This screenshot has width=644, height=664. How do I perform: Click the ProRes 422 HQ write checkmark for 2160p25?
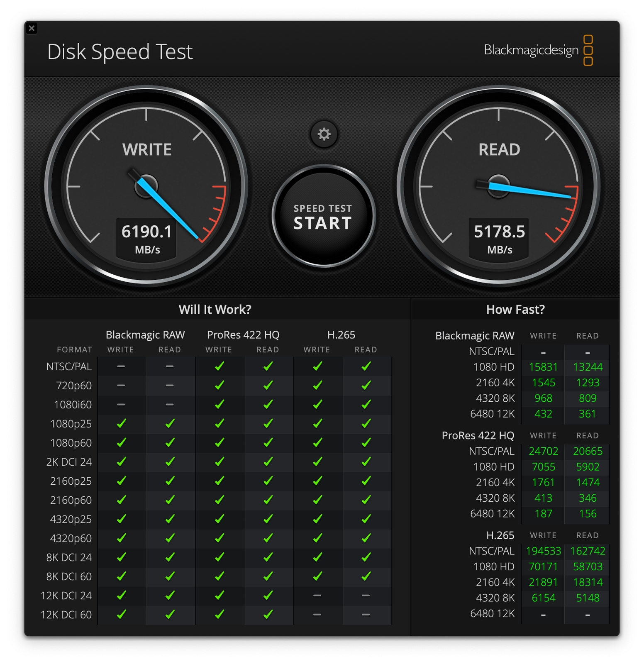[219, 481]
